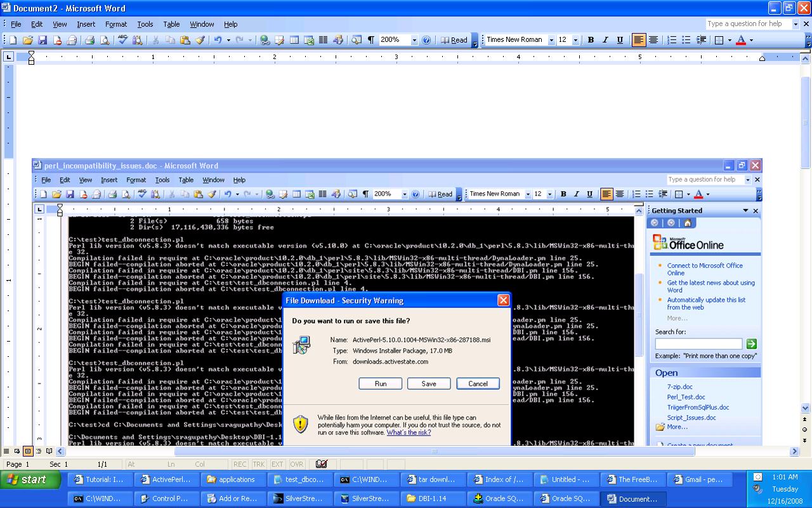Viewport: 812px width, 508px height.
Task: Switch to Print Layout view button in Document2 bottom-left
Action: pos(28,451)
